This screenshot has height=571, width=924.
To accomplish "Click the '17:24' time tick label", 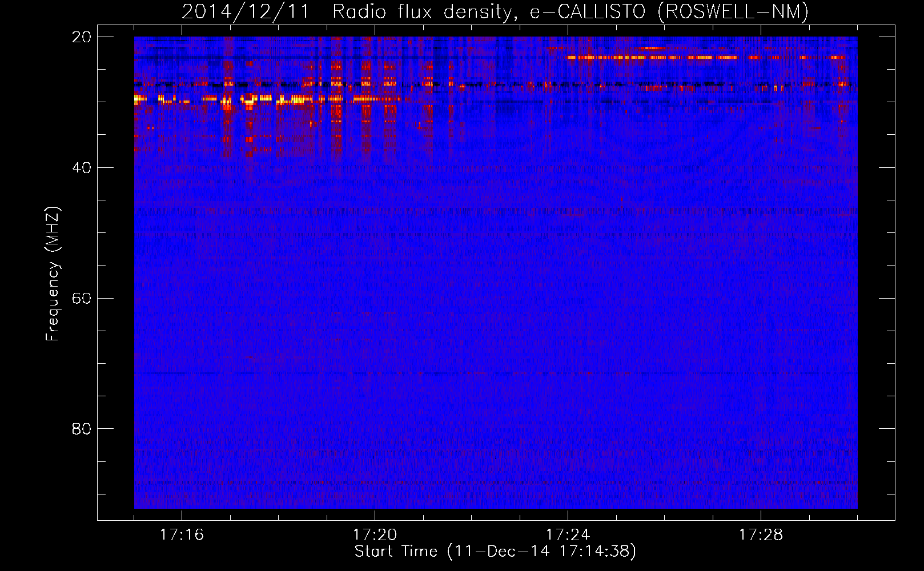I will point(568,535).
